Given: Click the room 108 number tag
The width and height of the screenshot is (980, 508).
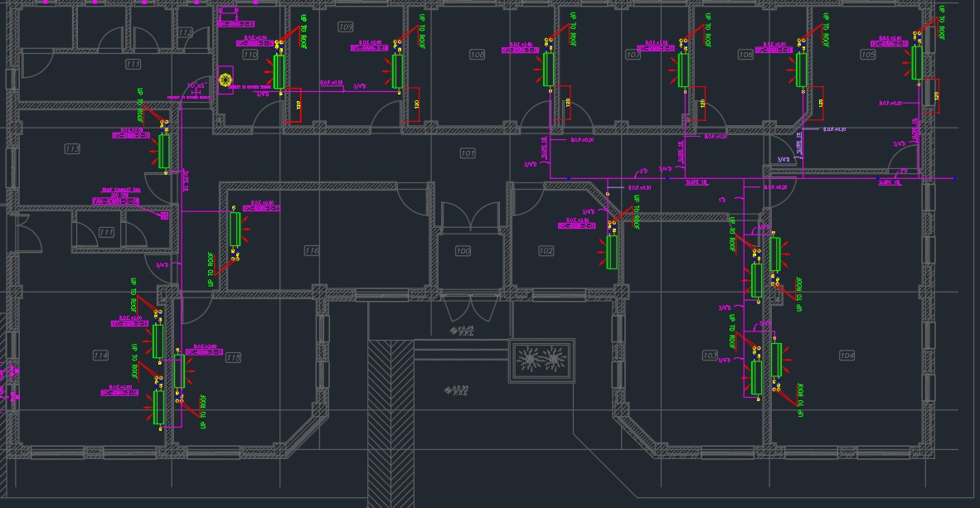Looking at the screenshot, I should coord(477,55).
